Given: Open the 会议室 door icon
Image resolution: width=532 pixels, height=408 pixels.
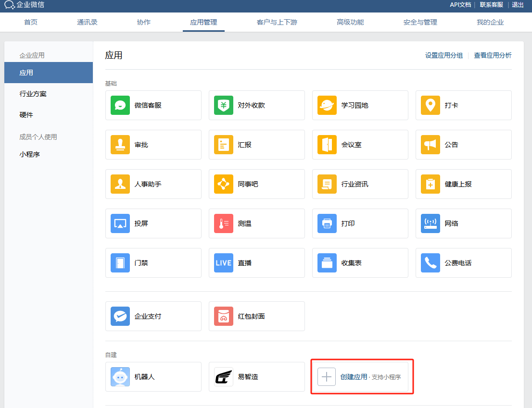Looking at the screenshot, I should [x=327, y=145].
